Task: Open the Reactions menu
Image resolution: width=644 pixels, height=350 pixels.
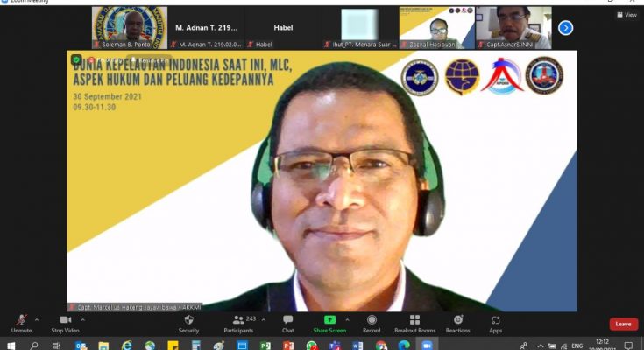Action: (458, 324)
